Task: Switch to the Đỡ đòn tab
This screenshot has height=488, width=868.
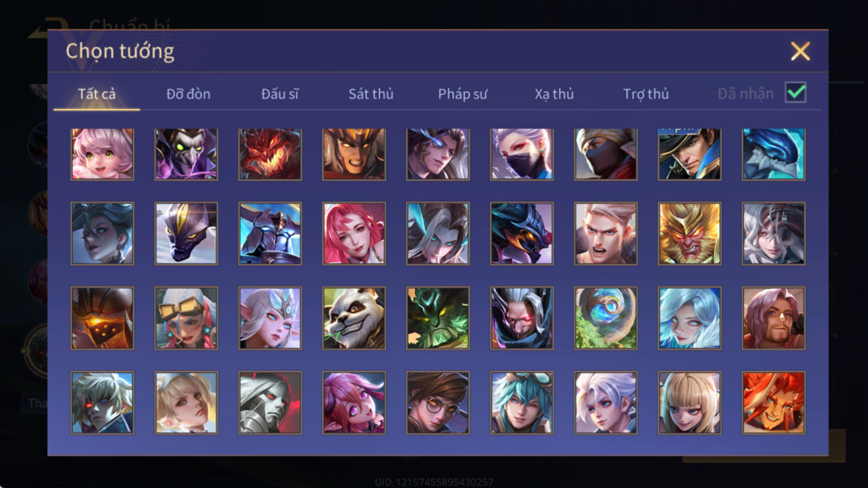Action: click(x=188, y=94)
